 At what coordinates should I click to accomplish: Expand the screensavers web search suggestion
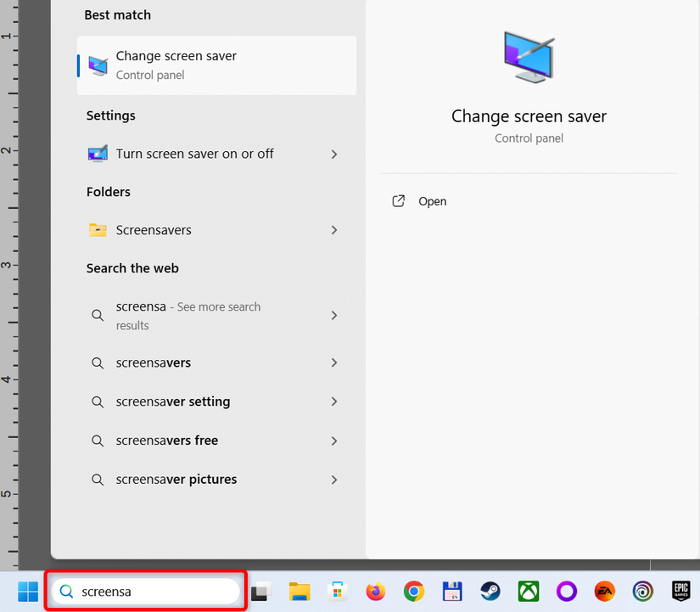point(334,362)
